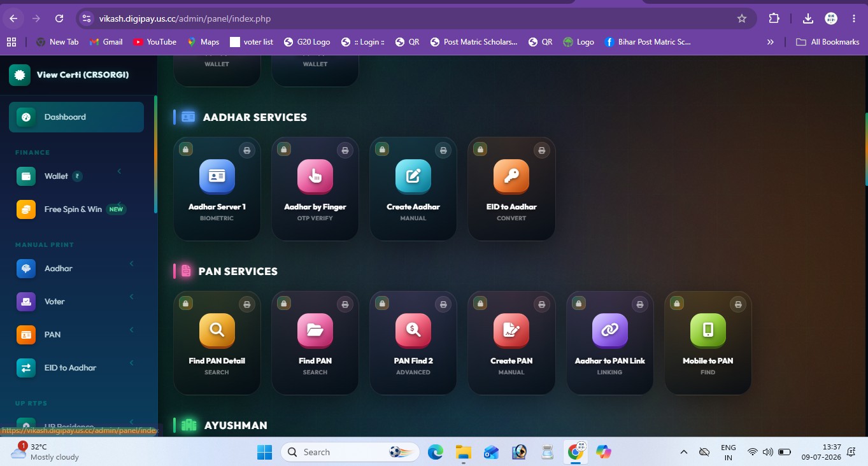Click the All Bookmarks folder button
868x466 pixels.
coord(828,42)
